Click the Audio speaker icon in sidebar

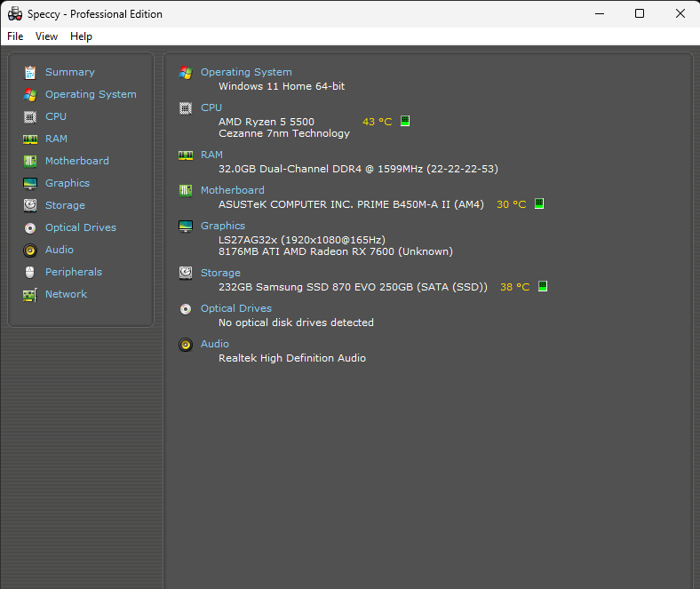[x=30, y=250]
